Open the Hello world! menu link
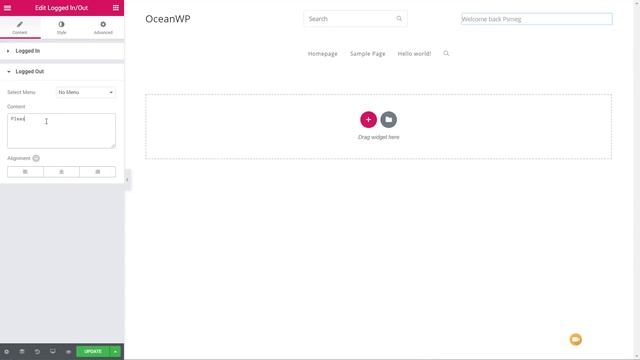 [x=414, y=53]
